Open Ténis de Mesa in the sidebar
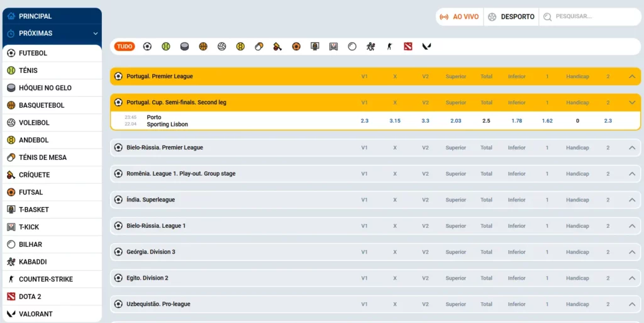 pyautogui.click(x=52, y=157)
